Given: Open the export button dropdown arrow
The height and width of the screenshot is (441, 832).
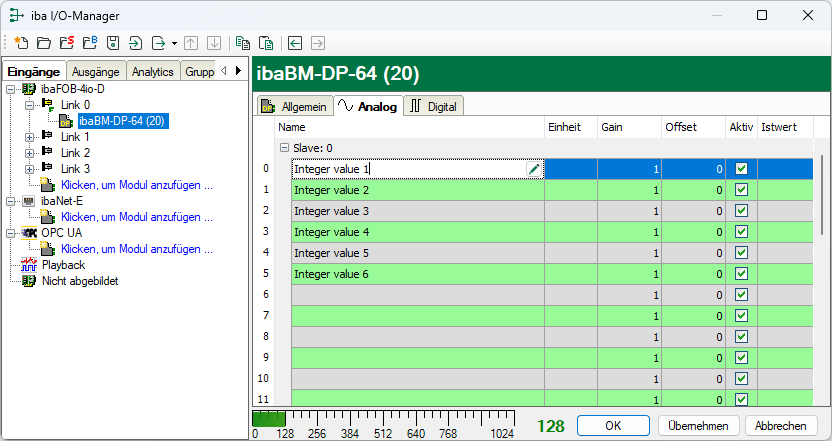Looking at the screenshot, I should click(x=174, y=43).
